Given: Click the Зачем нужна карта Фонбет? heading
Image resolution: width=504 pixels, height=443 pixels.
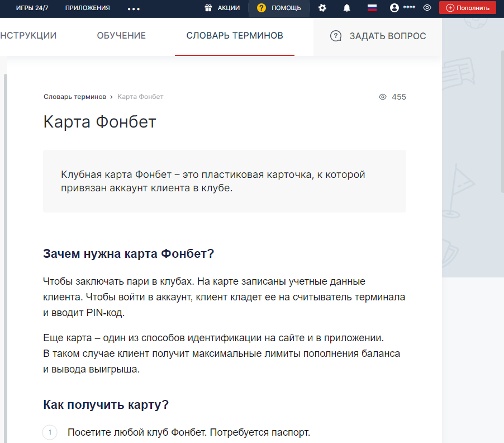Looking at the screenshot, I should tap(129, 253).
